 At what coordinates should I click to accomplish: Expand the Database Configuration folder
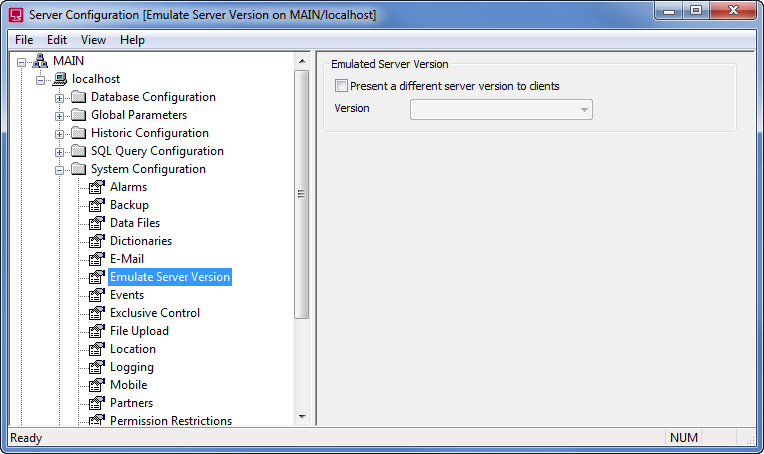[x=60, y=98]
